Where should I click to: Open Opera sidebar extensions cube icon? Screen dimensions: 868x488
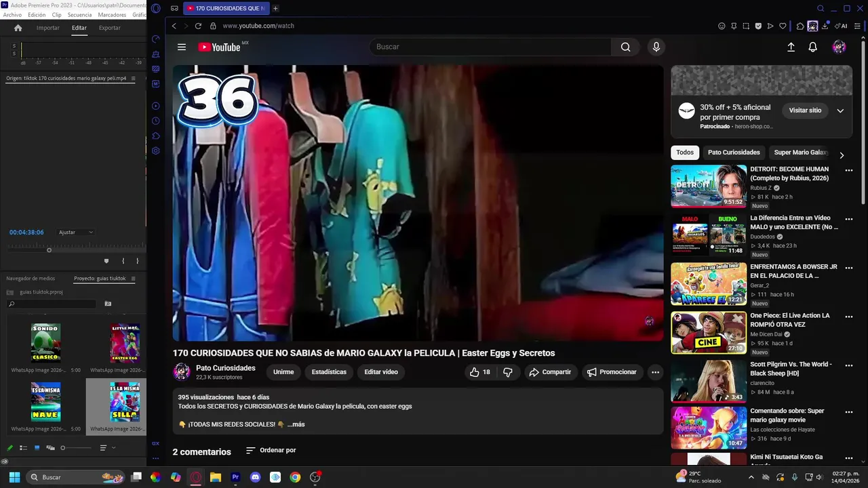tap(156, 136)
